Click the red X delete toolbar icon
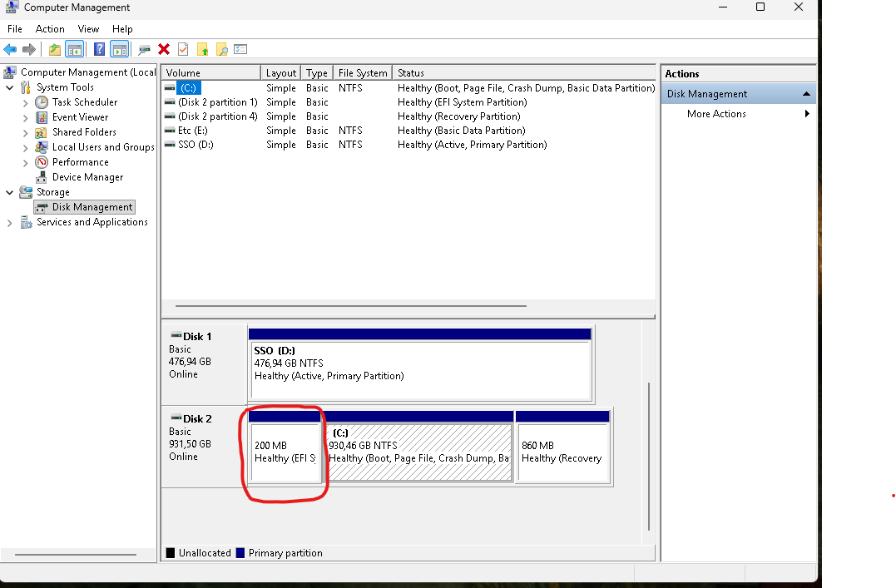 click(x=164, y=49)
